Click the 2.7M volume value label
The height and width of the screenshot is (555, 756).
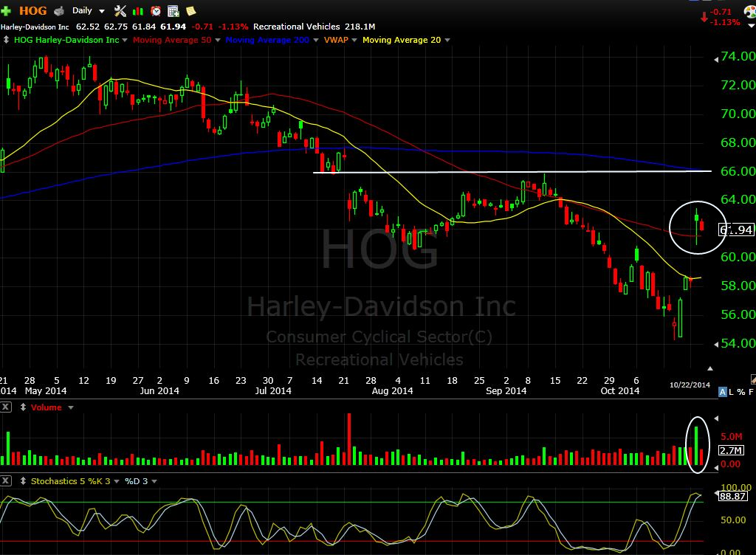(x=732, y=450)
